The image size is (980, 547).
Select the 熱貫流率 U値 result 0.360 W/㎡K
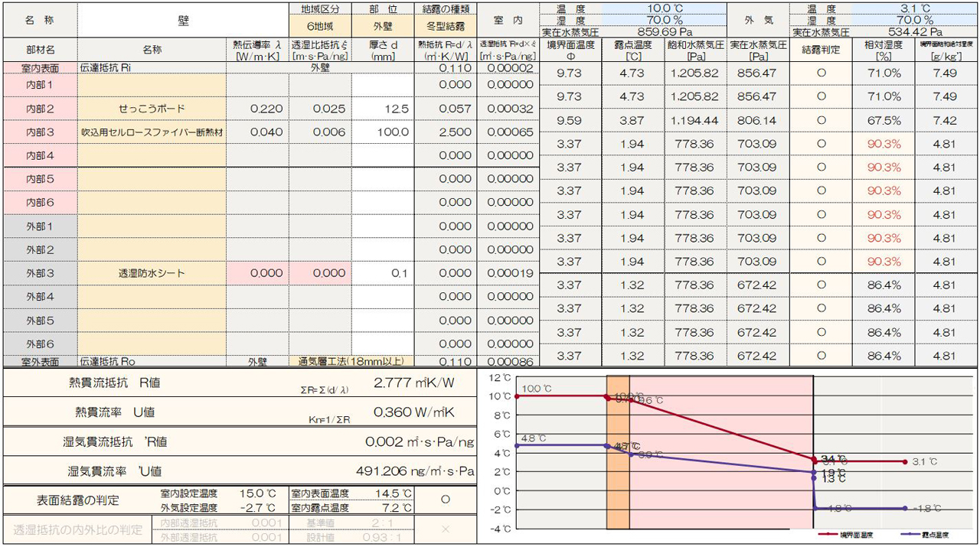point(413,412)
